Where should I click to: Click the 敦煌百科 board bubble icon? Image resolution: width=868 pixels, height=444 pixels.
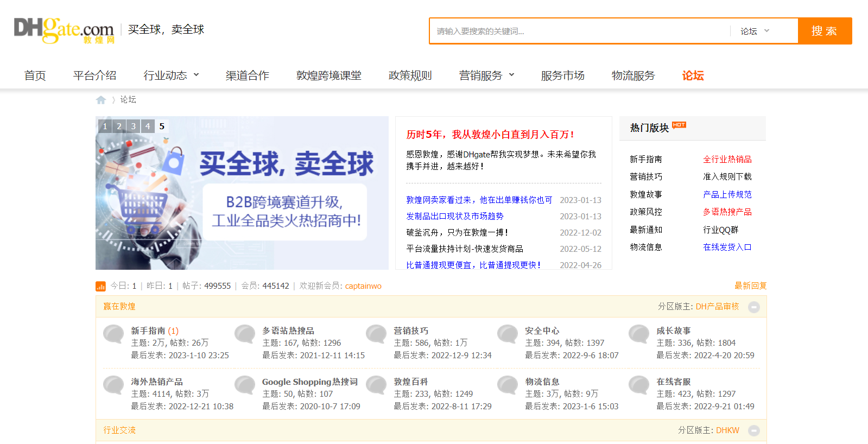click(x=376, y=385)
